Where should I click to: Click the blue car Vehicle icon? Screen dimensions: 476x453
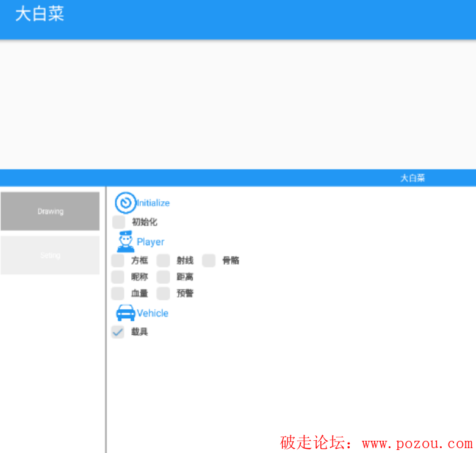(x=125, y=313)
